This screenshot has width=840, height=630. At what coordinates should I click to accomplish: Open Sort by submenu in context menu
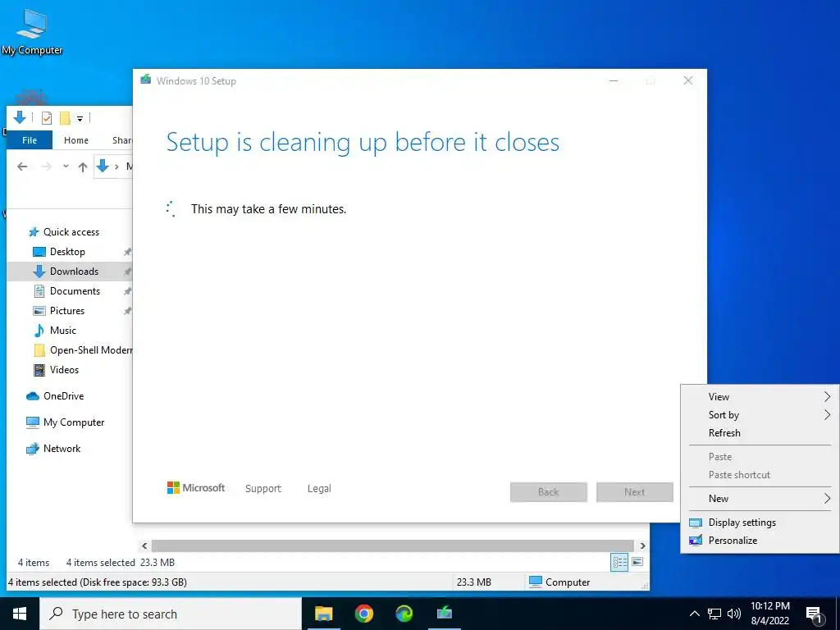pos(760,415)
